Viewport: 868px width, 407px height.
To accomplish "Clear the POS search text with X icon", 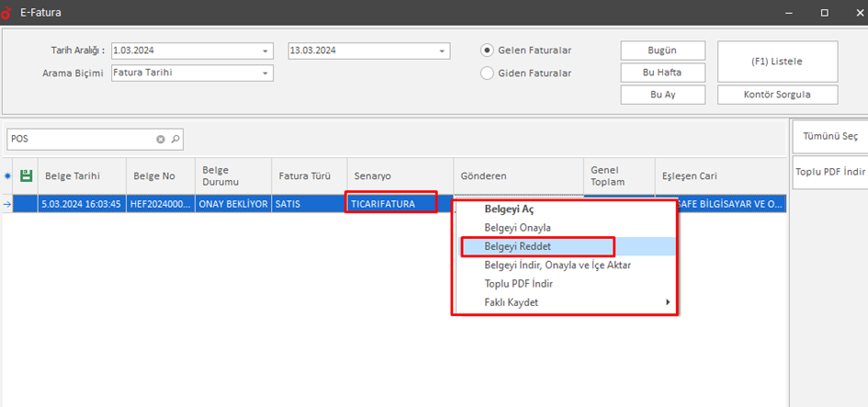I will (x=161, y=140).
